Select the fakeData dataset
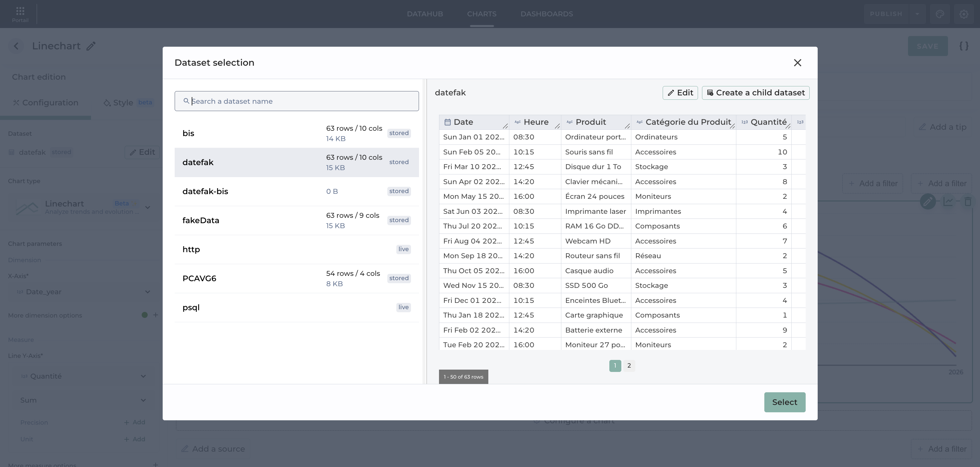Viewport: 980px width, 467px height. [x=296, y=220]
